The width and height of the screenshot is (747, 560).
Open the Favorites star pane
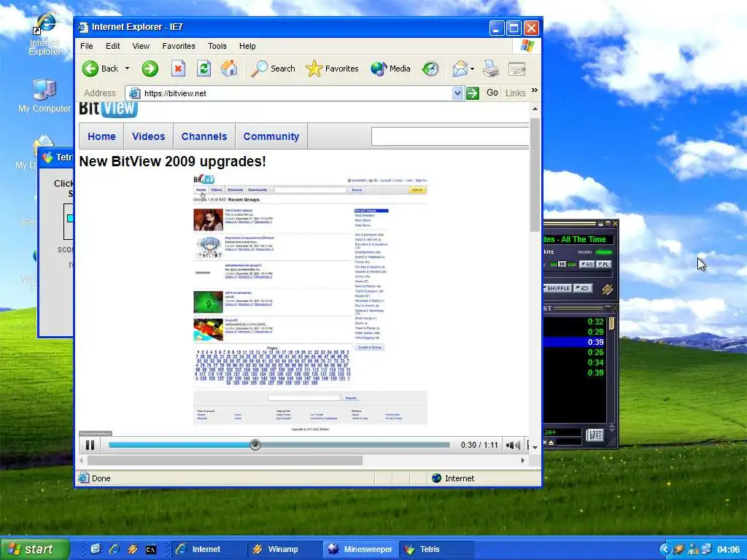[x=333, y=69]
